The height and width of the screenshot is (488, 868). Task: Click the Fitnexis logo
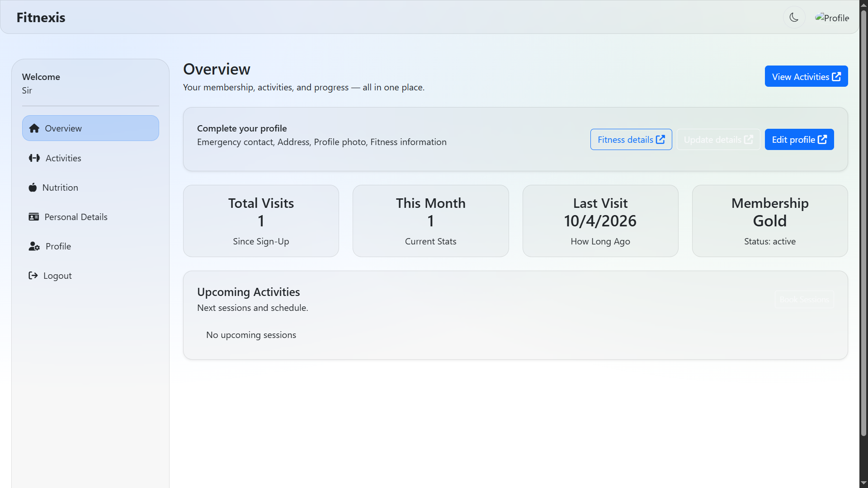click(x=41, y=17)
